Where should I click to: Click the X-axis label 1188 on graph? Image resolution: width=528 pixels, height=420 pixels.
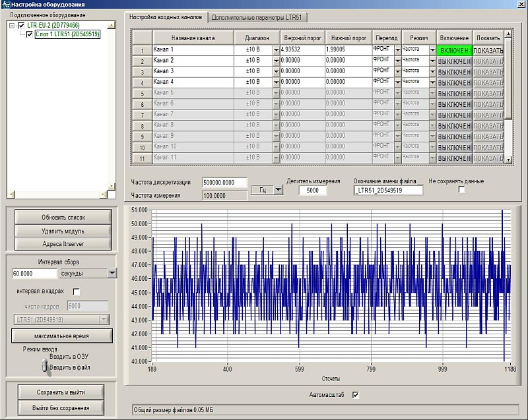click(x=510, y=369)
